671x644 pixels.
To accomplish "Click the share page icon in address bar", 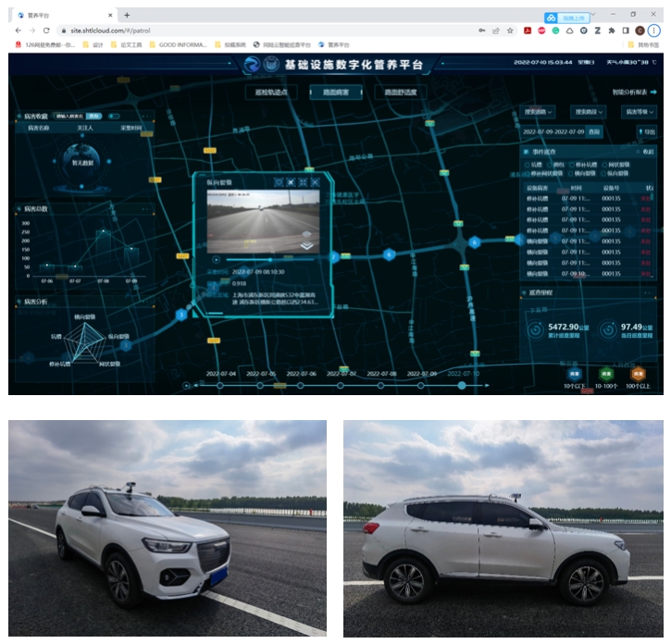I will (x=495, y=31).
